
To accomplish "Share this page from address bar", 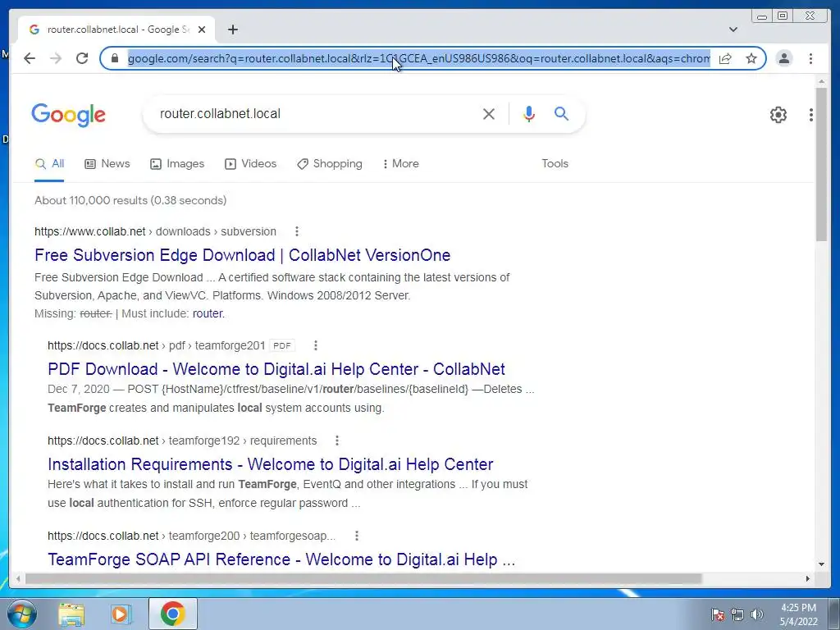I will coord(725,58).
